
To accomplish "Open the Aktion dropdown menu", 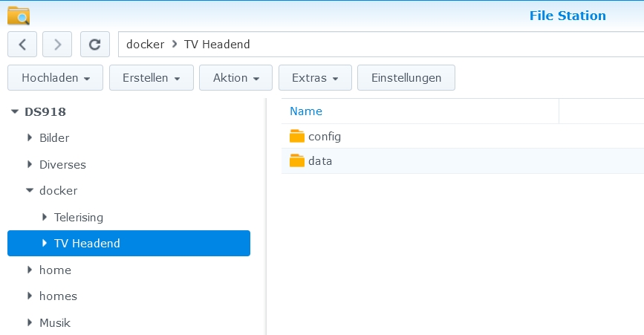I will 235,77.
